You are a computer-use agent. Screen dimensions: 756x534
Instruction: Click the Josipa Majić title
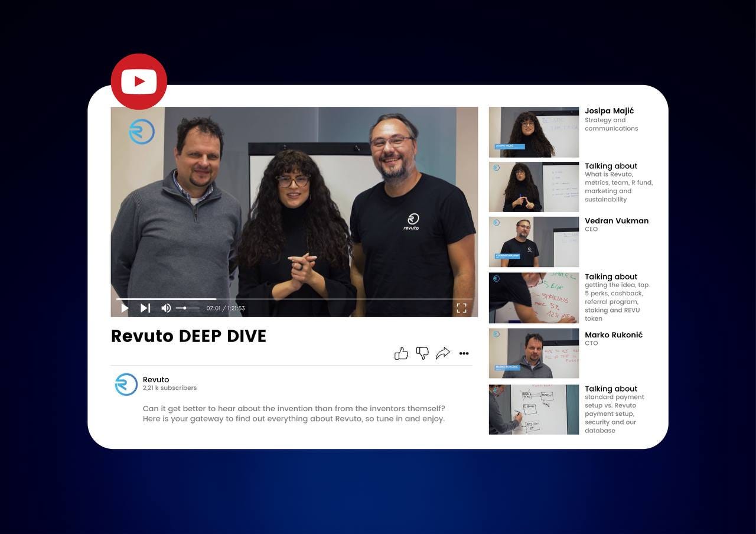[x=609, y=111]
